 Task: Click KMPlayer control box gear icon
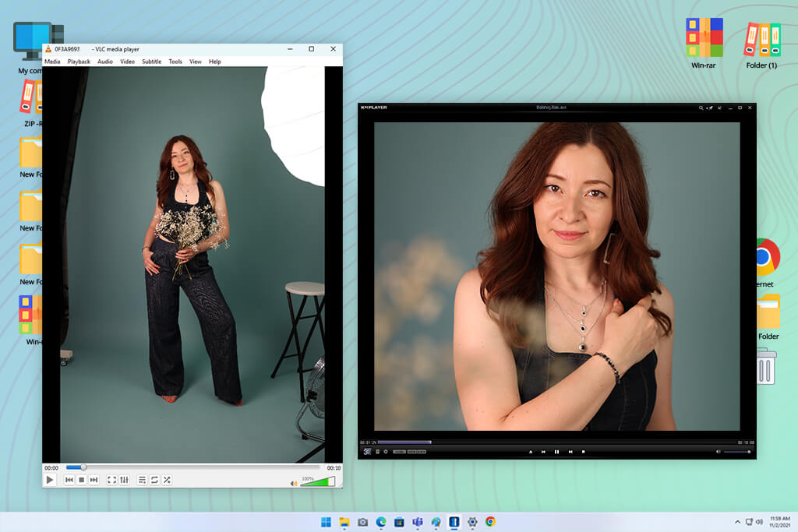[386, 452]
